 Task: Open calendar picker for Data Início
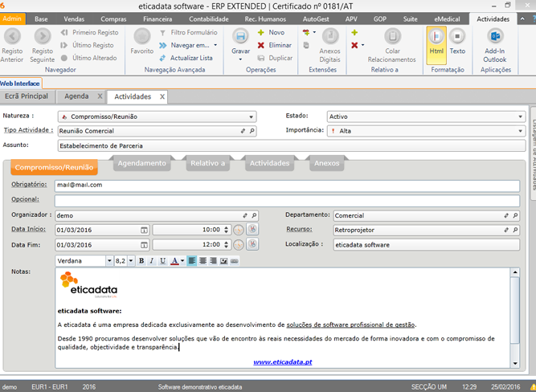pos(144,230)
